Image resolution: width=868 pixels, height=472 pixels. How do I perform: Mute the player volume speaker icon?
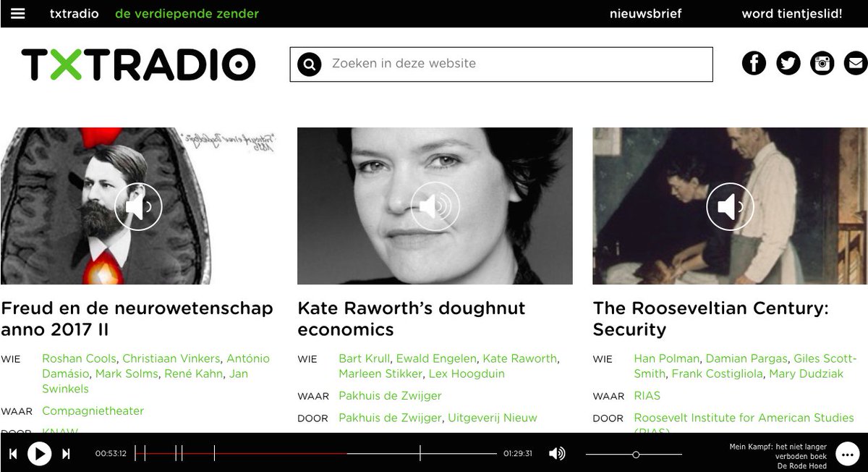tap(557, 454)
